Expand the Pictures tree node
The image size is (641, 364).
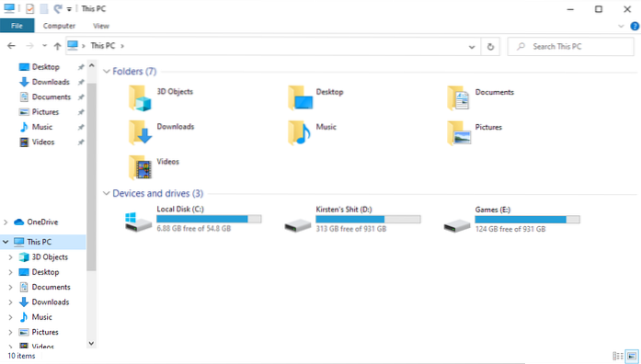click(x=11, y=332)
